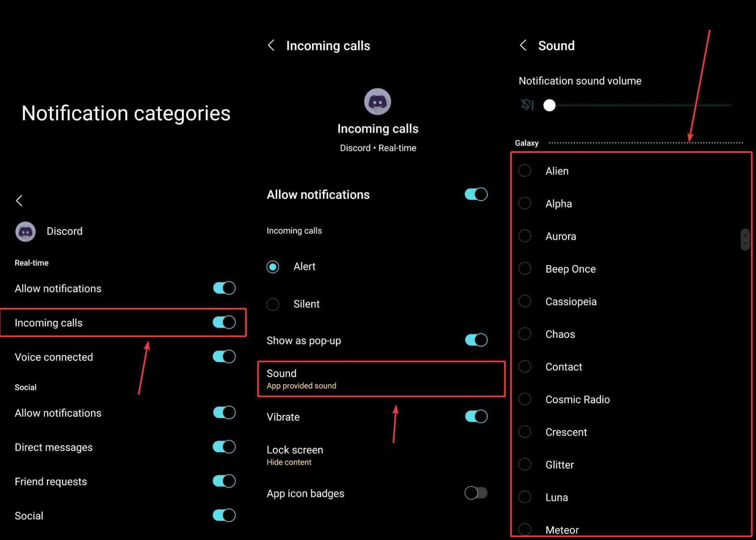This screenshot has width=756, height=540.
Task: Choose the Luna sound
Action: click(525, 497)
